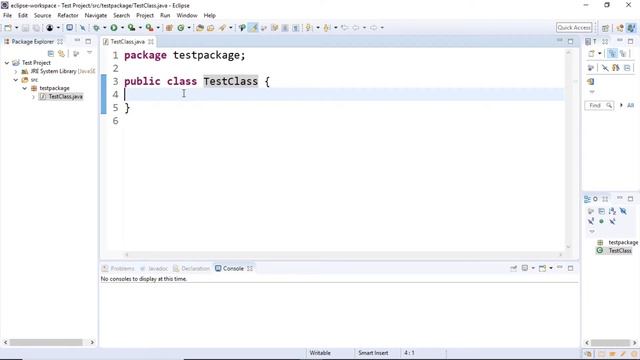The width and height of the screenshot is (640, 360).
Task: Click the Open Console icon
Action: pos(542,268)
